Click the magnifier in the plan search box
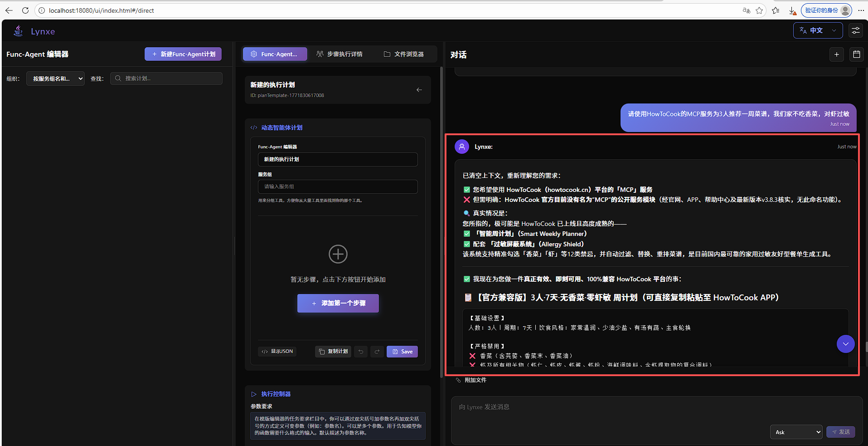This screenshot has width=868, height=446. click(x=118, y=78)
